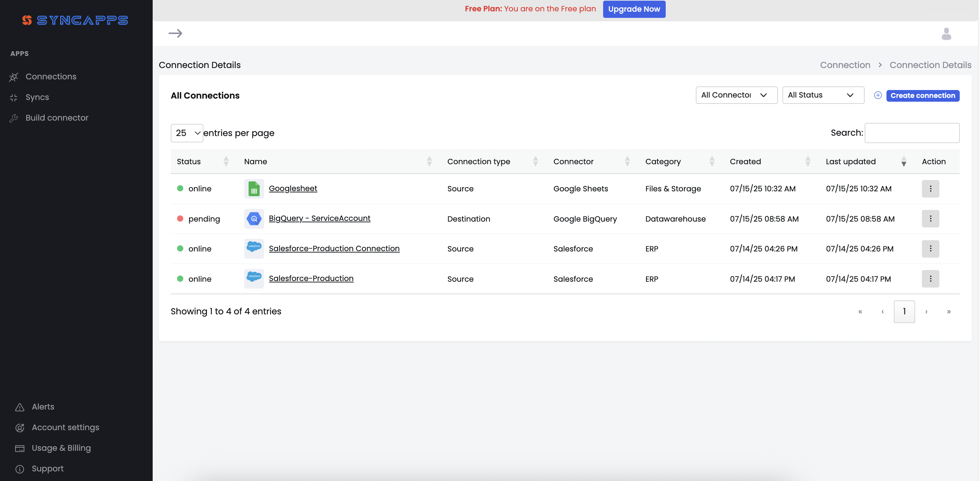Click the Files & Storage category cell
The image size is (980, 481).
673,189
